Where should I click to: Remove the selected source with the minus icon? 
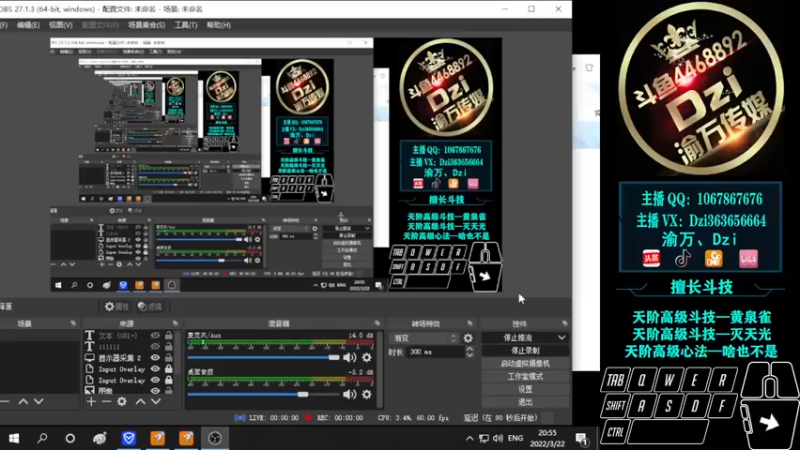pyautogui.click(x=106, y=402)
